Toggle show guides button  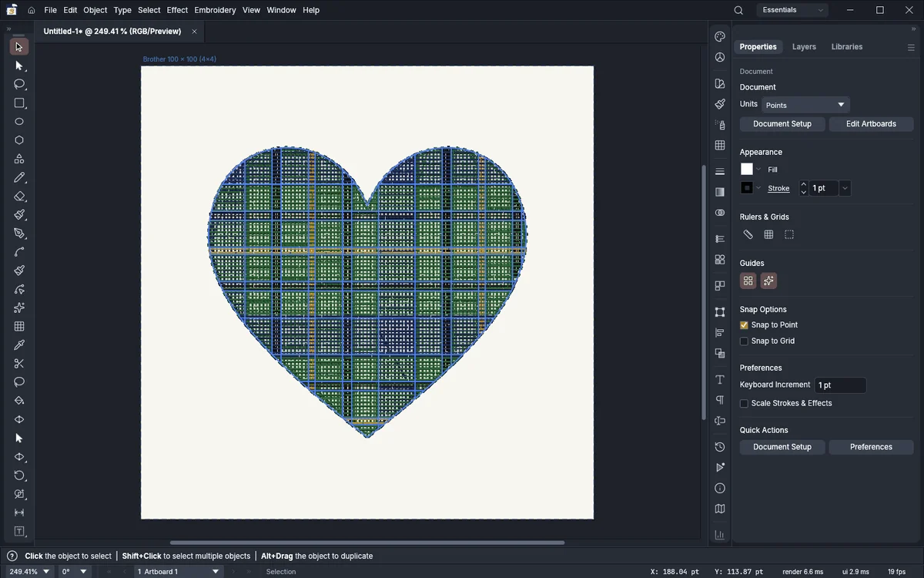tap(748, 281)
